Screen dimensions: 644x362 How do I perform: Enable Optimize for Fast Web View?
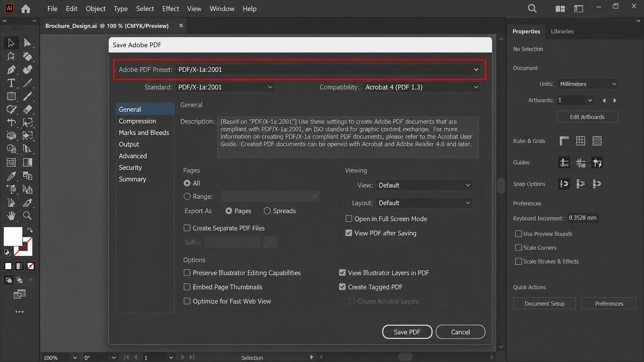(x=187, y=301)
